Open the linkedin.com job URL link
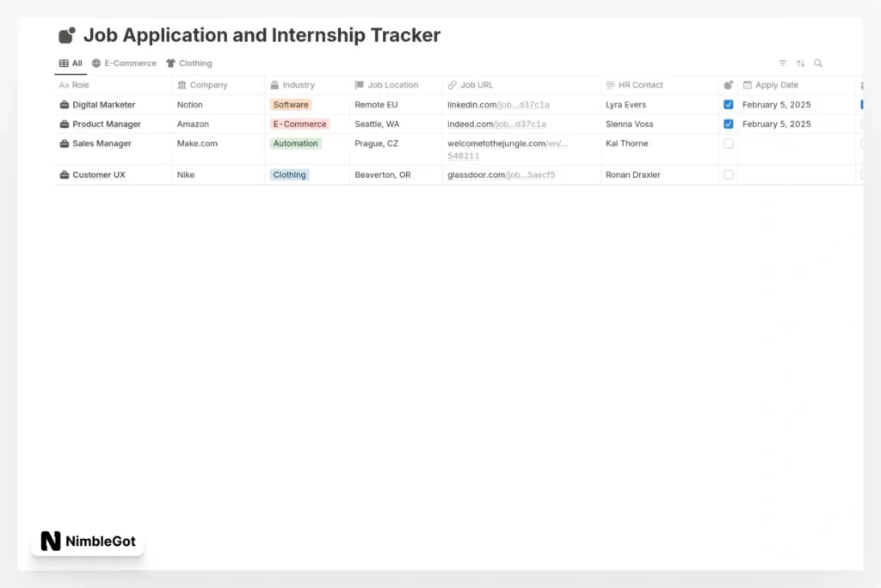Viewport: 881px width, 588px height. (x=497, y=105)
